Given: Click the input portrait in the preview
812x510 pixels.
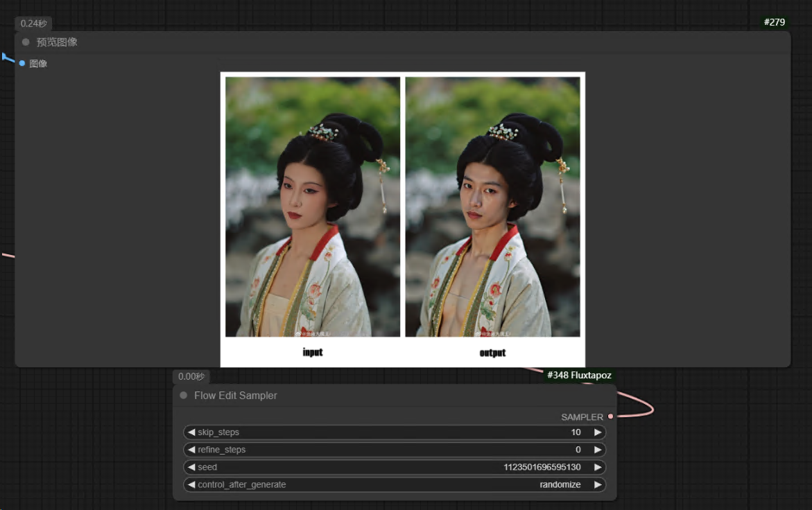Looking at the screenshot, I should [x=313, y=206].
